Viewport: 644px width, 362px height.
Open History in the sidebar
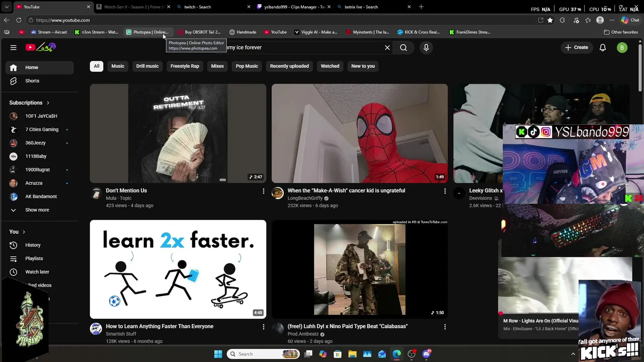pyautogui.click(x=39, y=245)
